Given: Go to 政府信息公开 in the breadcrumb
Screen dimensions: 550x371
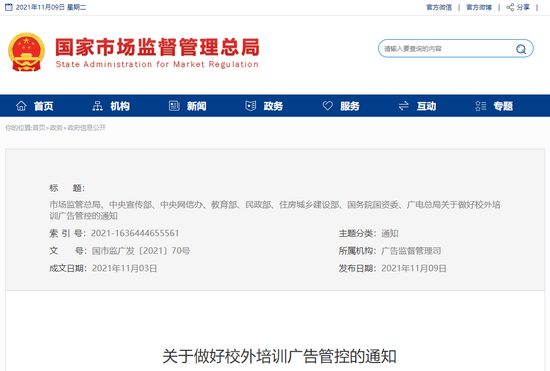Looking at the screenshot, I should coord(86,128).
